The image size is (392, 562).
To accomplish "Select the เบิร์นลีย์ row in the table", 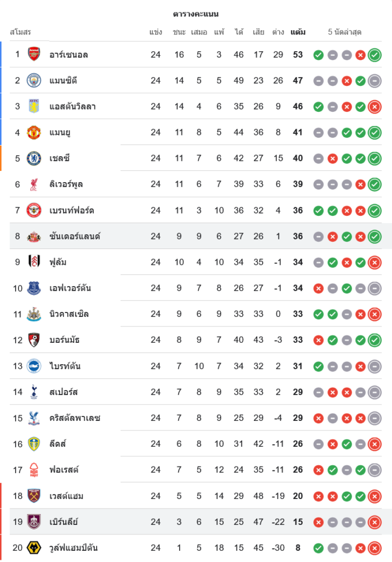I will click(x=196, y=522).
